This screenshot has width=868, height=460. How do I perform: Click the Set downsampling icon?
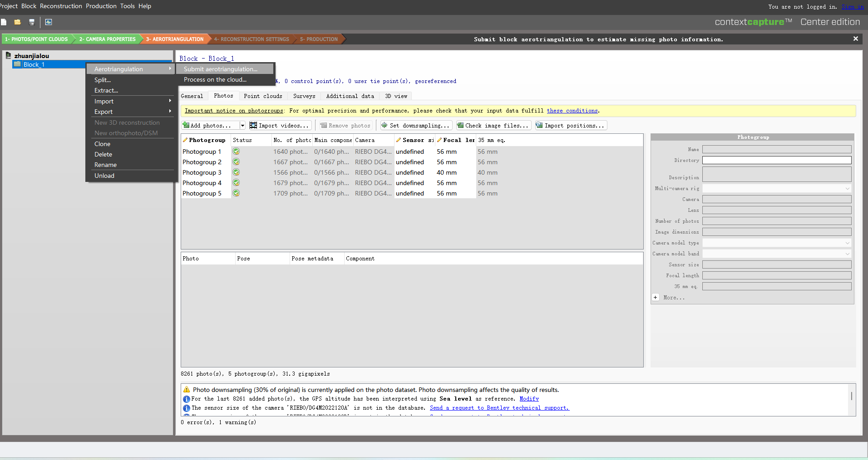(x=384, y=126)
